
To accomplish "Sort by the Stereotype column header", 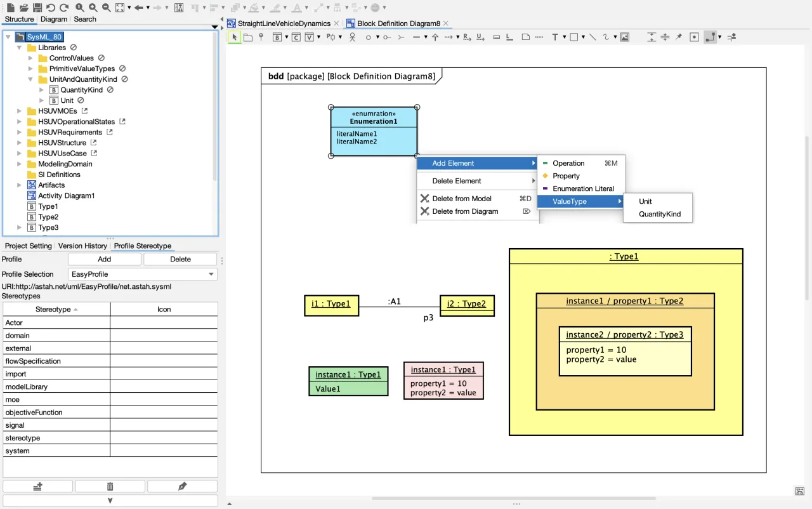I will 56,309.
